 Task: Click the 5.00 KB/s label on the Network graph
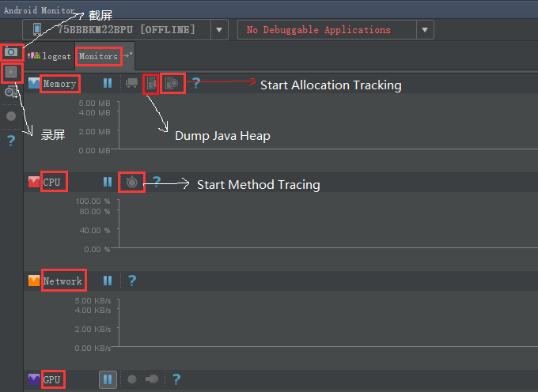point(93,300)
